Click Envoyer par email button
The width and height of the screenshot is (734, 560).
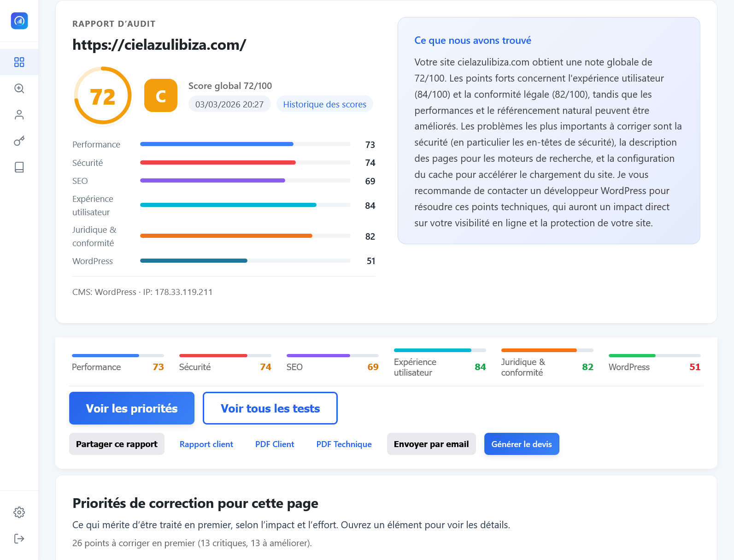[x=431, y=444]
